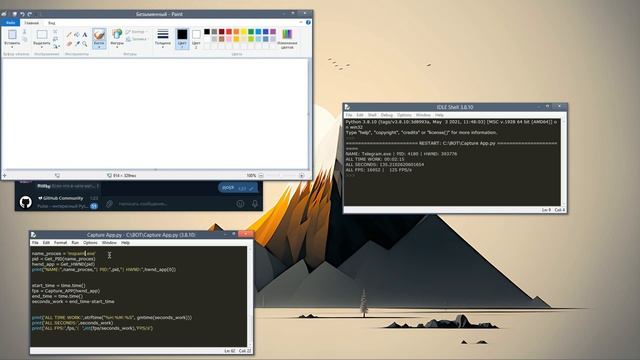Viewport: 640px width, 360px height.
Task: Choose the green color swatch in Paint
Action: point(251,31)
